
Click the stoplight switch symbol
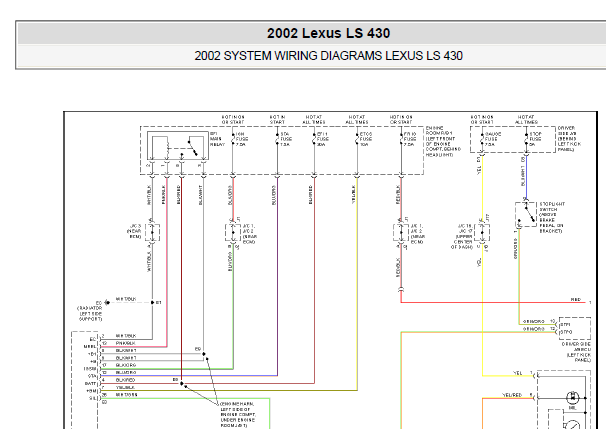pos(526,214)
